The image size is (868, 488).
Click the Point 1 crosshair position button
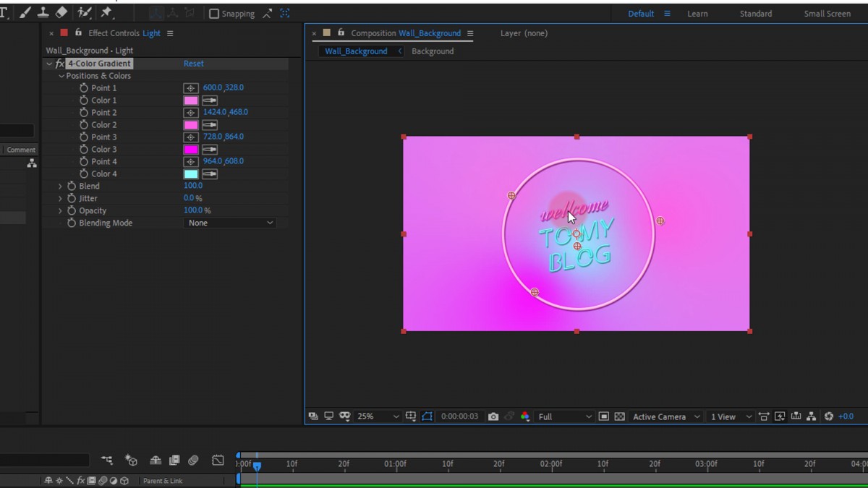tap(191, 88)
